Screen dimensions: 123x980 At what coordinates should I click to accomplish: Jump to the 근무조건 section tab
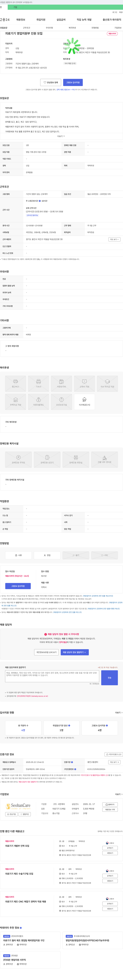(x=26, y=28)
